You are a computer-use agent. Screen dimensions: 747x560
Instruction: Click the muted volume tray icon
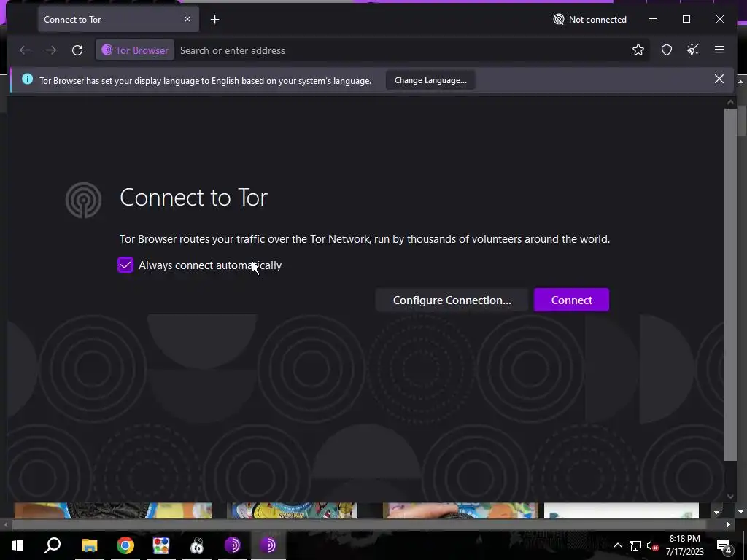(652, 545)
